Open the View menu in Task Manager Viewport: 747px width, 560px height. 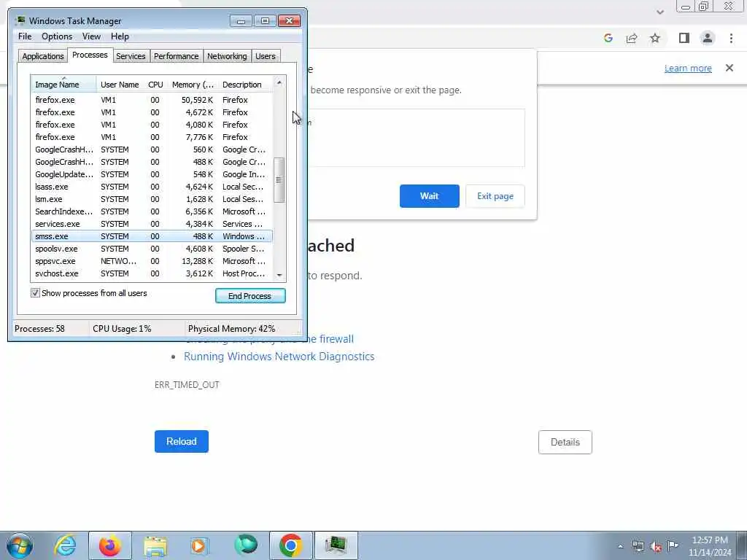pyautogui.click(x=91, y=36)
